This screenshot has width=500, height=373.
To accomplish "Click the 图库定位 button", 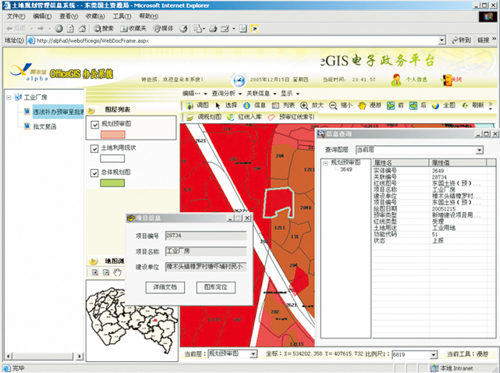I will pos(216,287).
